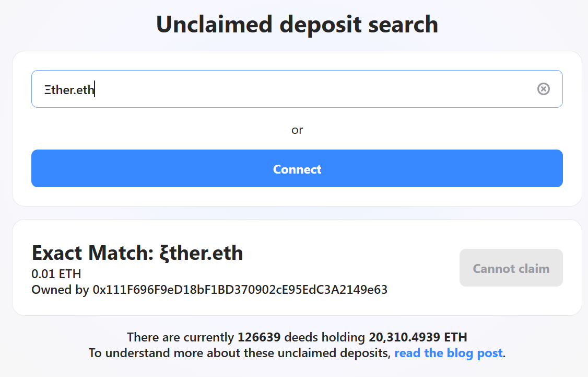Clear the search field with the X icon
Screen dimensions: 588x377
[x=543, y=89]
